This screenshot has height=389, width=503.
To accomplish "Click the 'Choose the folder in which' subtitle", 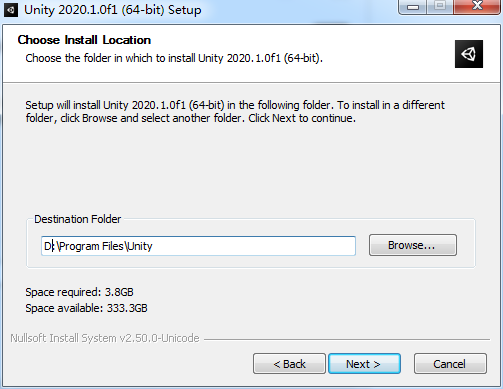I will coord(174,58).
